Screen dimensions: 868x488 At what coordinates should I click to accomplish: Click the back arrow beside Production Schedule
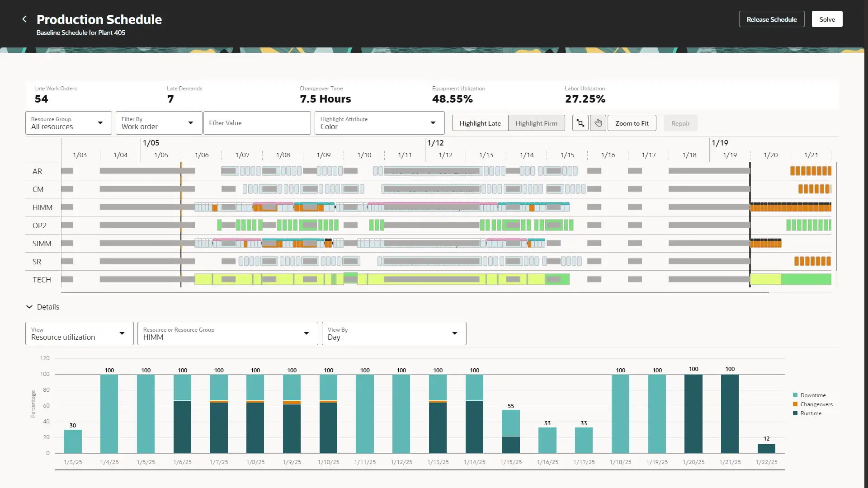pos(24,19)
